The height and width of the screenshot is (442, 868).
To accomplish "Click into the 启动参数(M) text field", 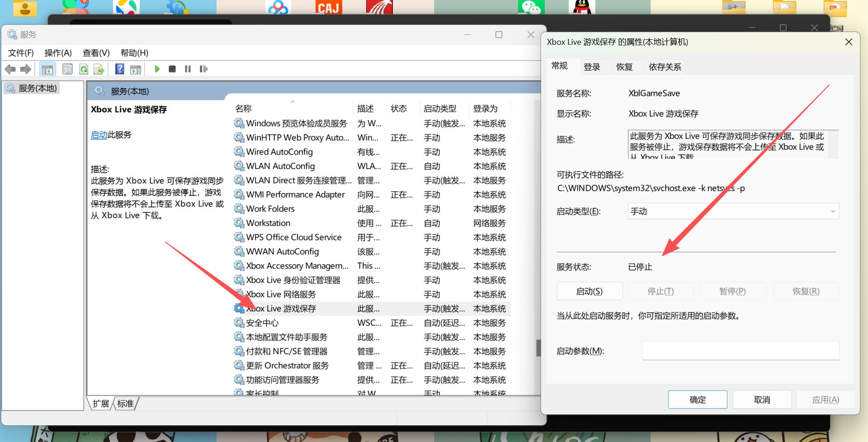I will (741, 351).
